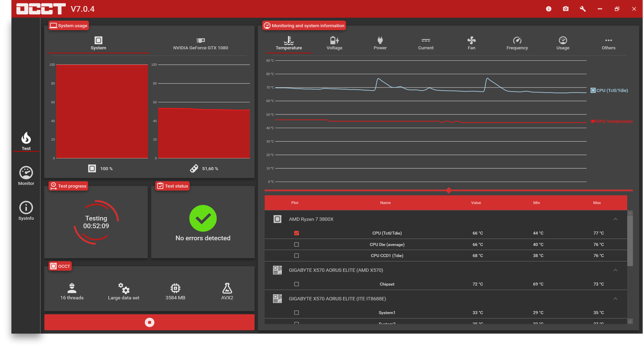Click the graph/table splitter diamond handle

click(449, 190)
